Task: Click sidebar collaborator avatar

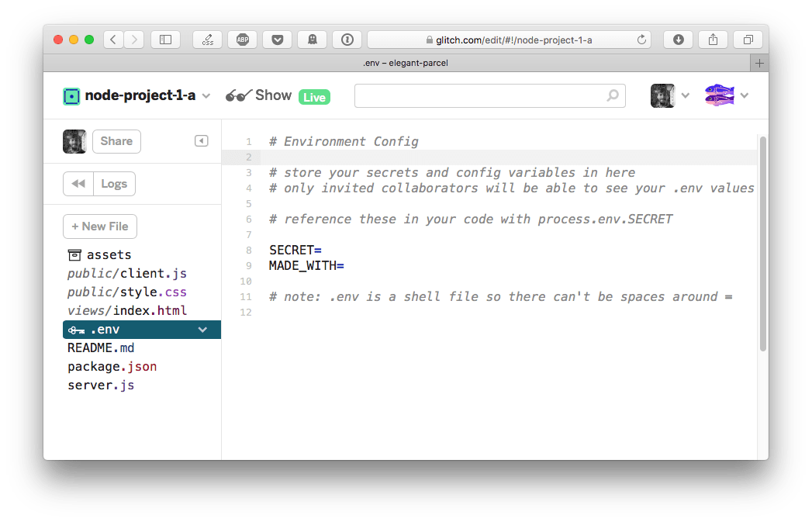Action: tap(74, 141)
